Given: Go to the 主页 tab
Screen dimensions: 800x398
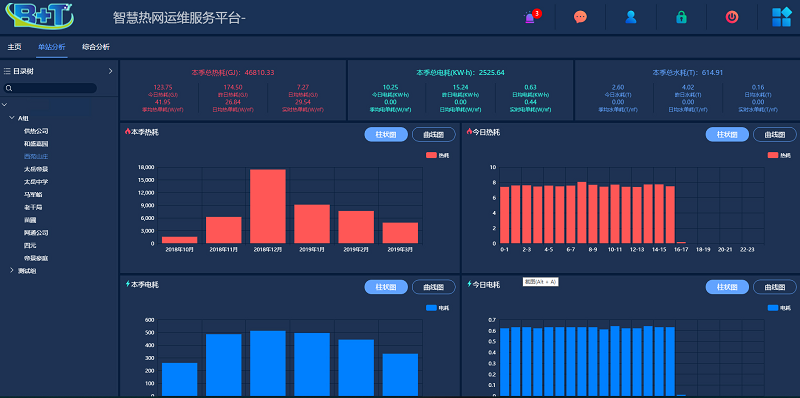Looking at the screenshot, I should click(14, 47).
